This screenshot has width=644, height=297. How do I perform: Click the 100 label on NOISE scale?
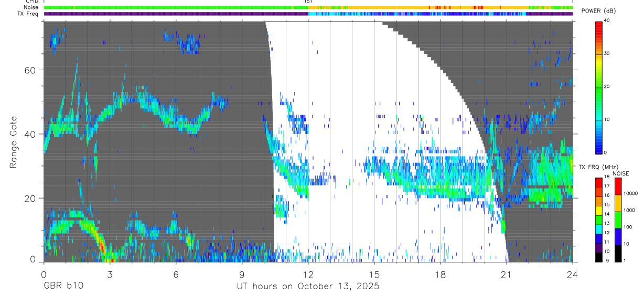point(628,227)
